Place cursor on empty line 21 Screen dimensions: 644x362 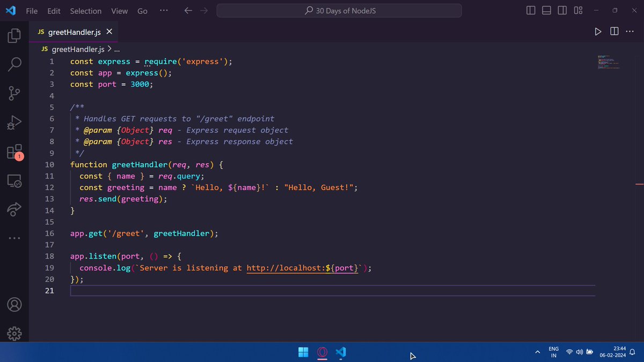[333, 291]
